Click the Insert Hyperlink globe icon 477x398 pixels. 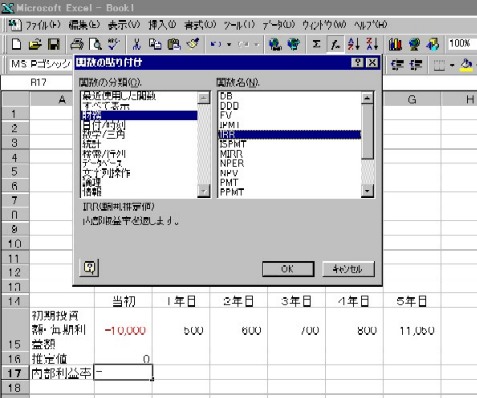pos(275,44)
